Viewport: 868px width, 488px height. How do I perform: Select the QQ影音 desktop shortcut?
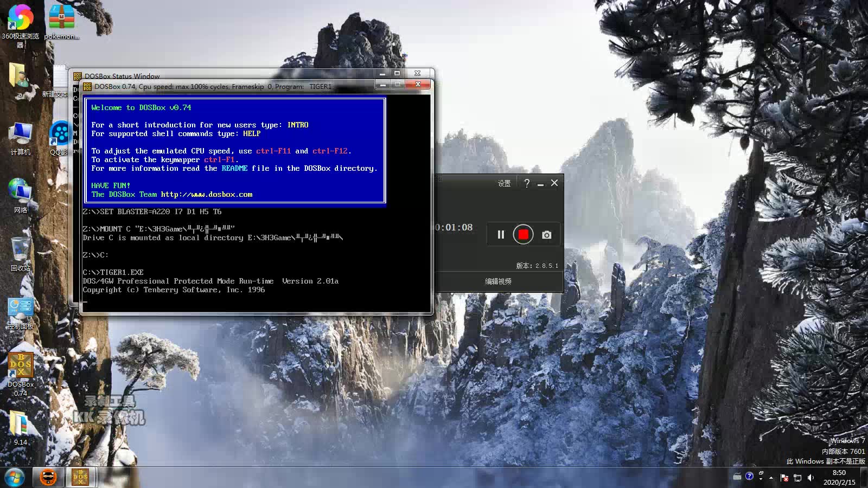click(x=59, y=139)
